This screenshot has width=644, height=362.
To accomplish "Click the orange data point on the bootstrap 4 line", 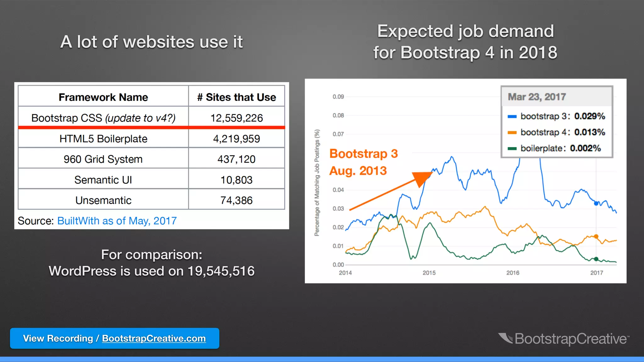I will (x=596, y=236).
